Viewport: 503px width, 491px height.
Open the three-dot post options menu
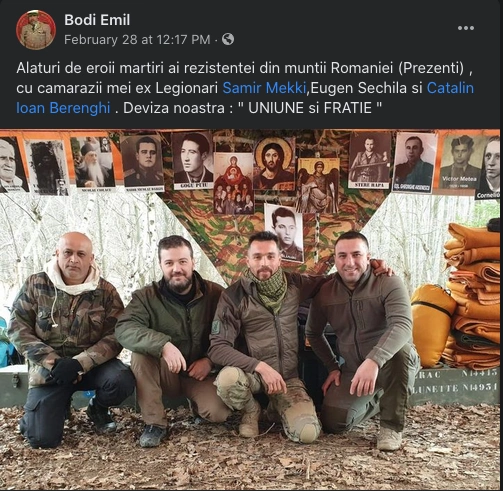(x=466, y=28)
